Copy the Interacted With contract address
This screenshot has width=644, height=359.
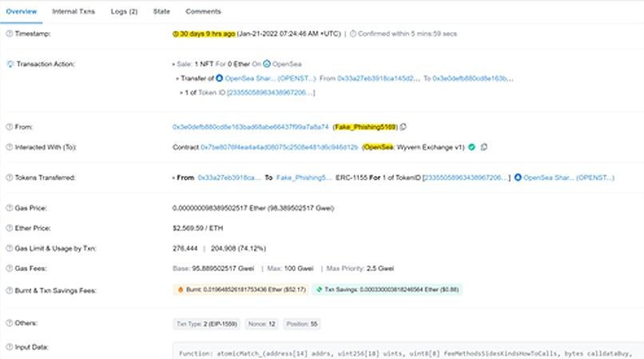click(485, 147)
